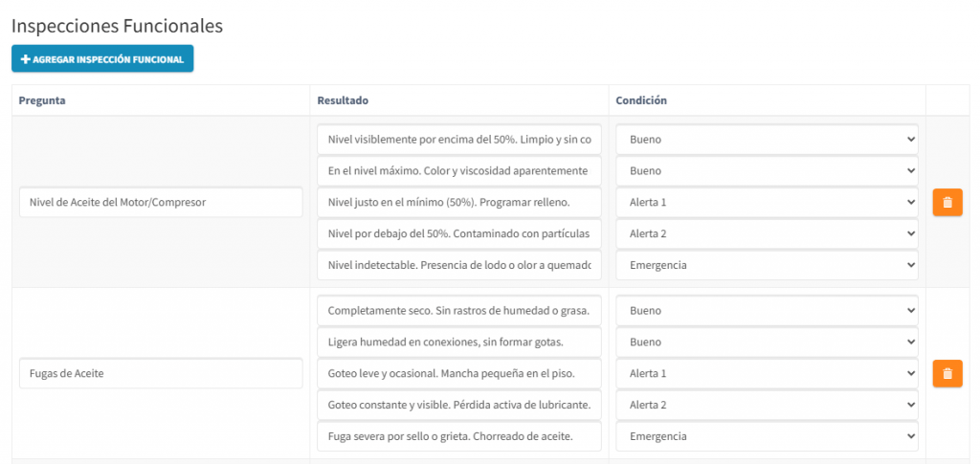Click the Agregar Inspección Funcional button

click(x=102, y=59)
